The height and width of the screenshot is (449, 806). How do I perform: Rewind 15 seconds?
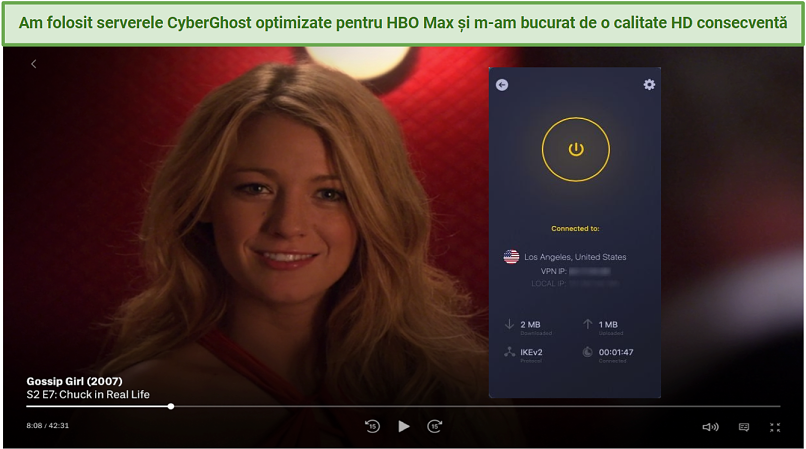click(372, 426)
